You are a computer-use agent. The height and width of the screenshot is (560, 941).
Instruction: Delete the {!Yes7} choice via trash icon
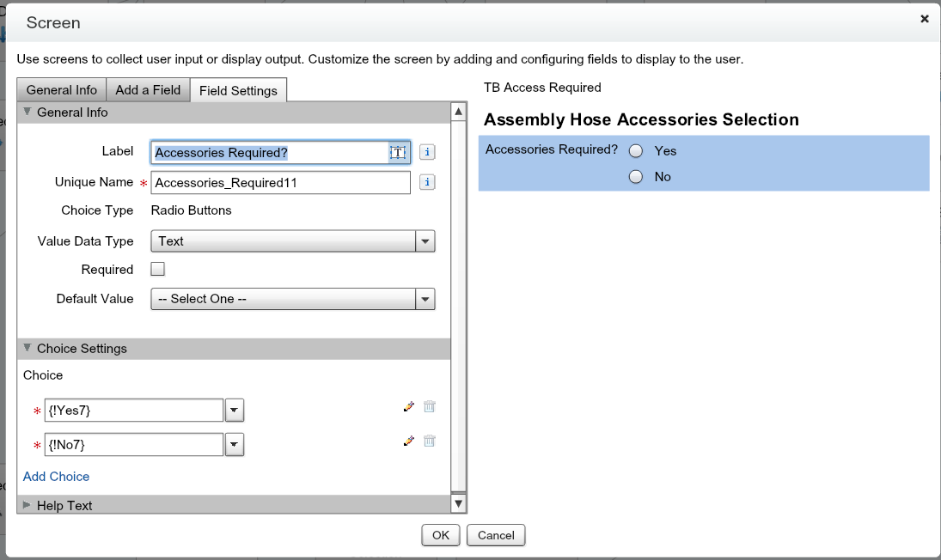[x=430, y=407]
